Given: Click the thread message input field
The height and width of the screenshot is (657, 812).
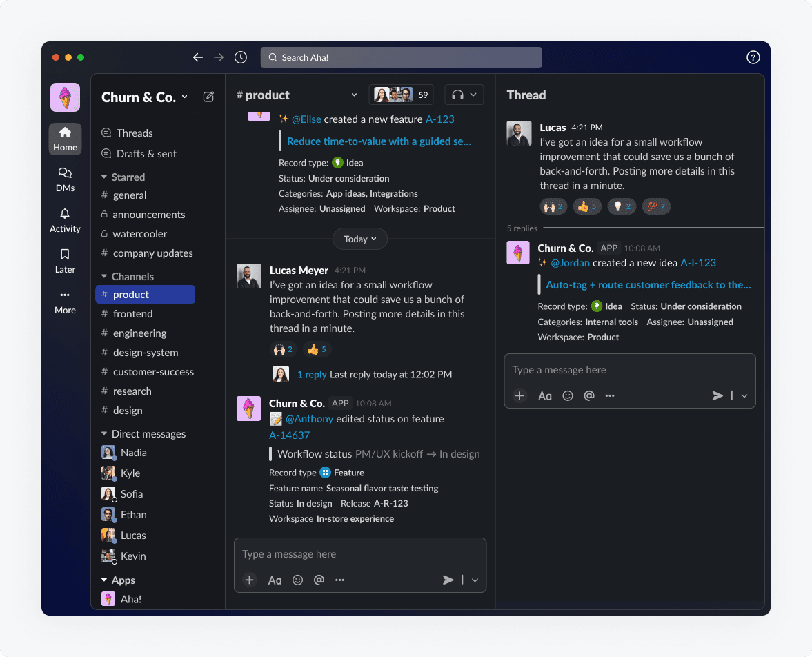Looking at the screenshot, I should [x=630, y=370].
